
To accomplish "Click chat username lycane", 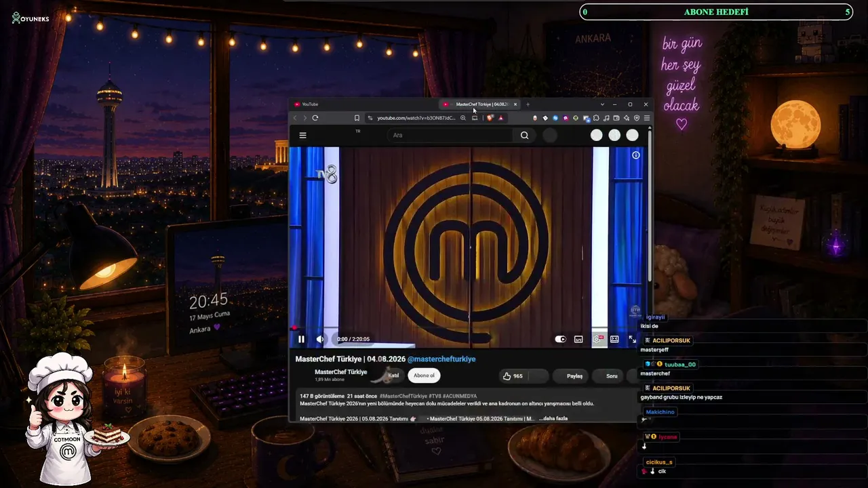I will pyautogui.click(x=667, y=437).
